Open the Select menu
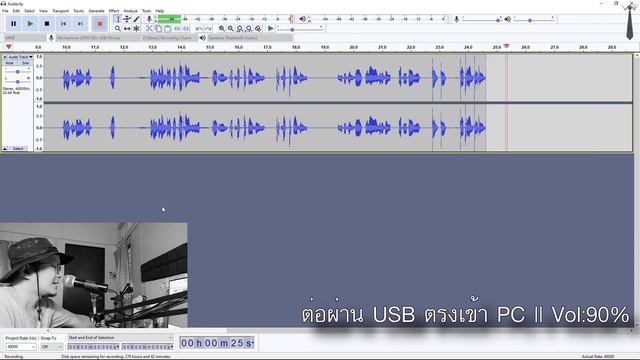640x360 pixels. [29, 11]
